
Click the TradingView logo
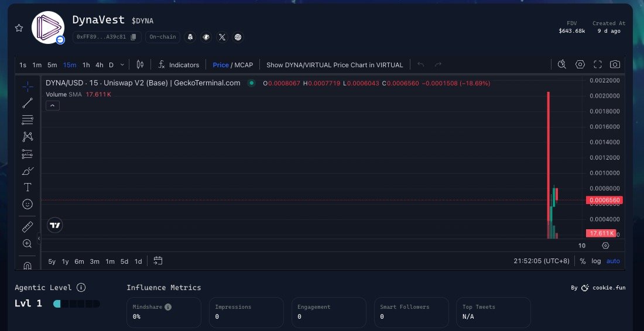[x=54, y=225]
